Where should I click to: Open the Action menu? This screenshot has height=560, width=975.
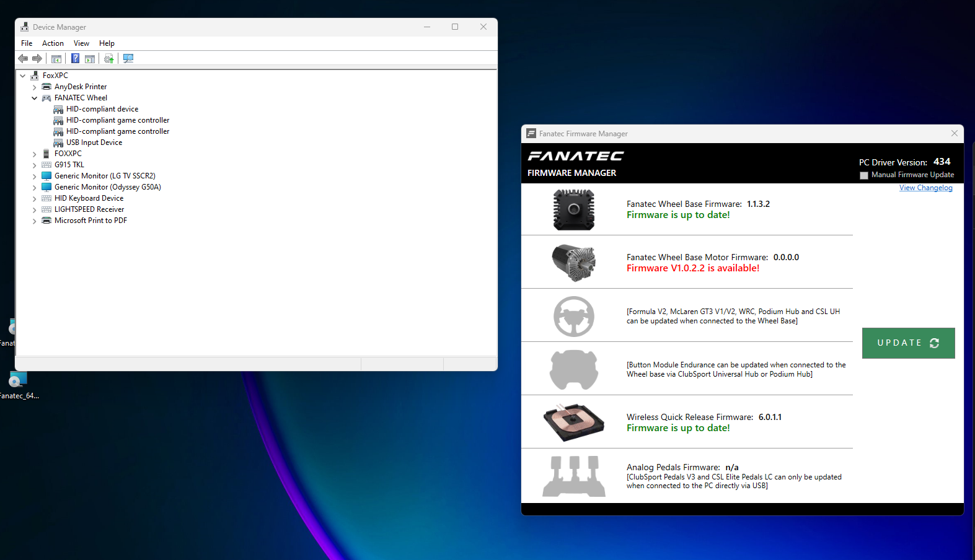53,43
